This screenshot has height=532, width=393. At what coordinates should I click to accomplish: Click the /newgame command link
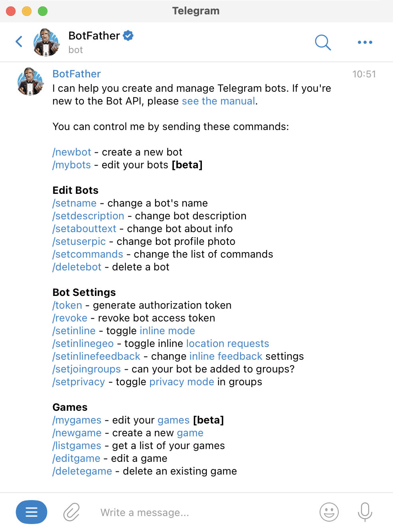pyautogui.click(x=77, y=433)
